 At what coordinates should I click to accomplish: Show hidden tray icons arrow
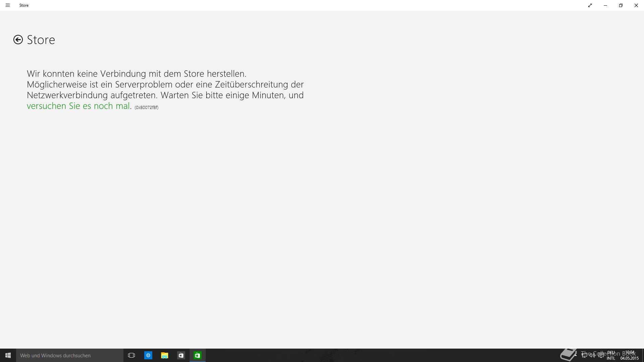[576, 355]
